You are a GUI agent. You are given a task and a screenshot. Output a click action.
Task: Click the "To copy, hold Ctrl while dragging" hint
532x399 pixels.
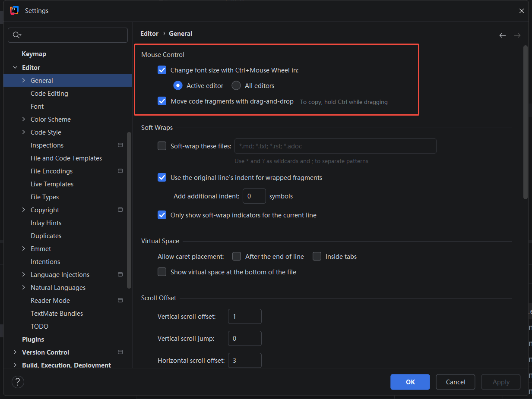344,102
